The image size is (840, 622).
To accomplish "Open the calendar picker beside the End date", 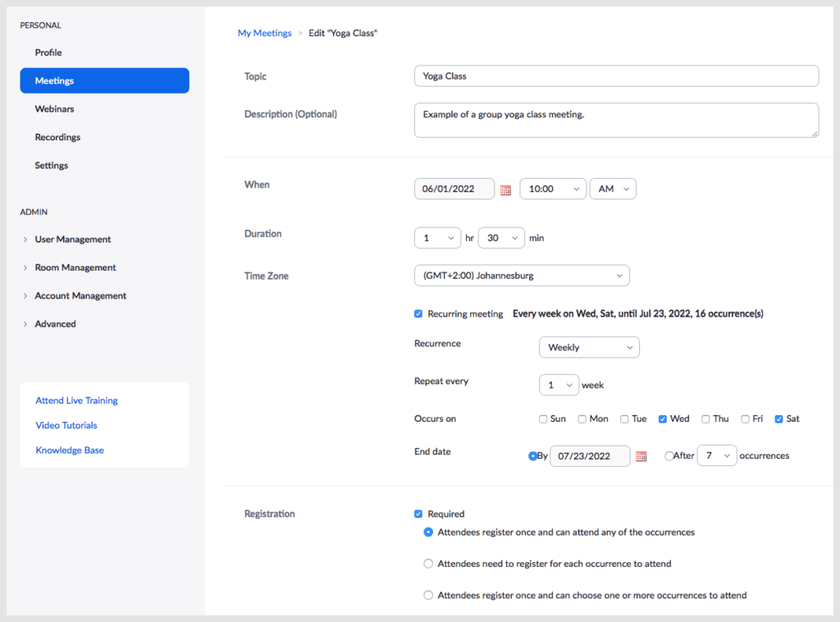I will click(x=641, y=456).
